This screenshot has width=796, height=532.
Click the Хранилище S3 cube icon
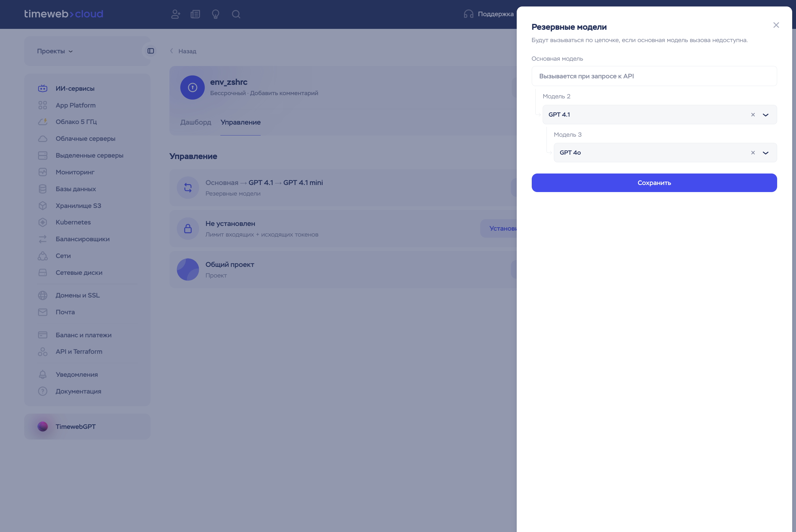point(43,206)
